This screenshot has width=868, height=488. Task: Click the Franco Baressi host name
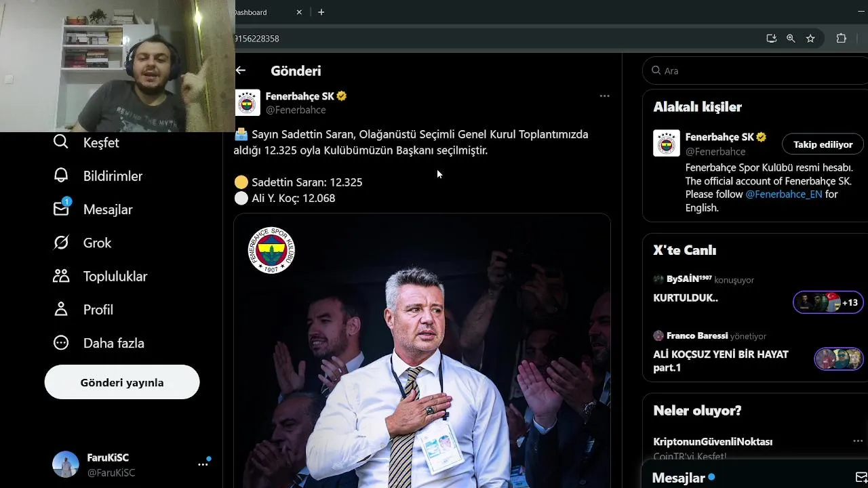tap(697, 335)
